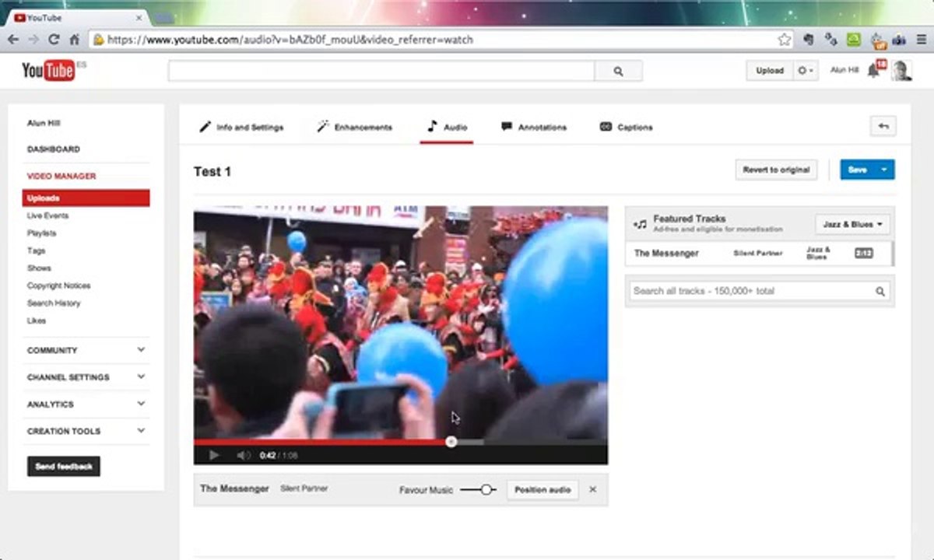Viewport: 934px width, 560px height.
Task: Select the YouTube browser tab
Action: [78, 17]
